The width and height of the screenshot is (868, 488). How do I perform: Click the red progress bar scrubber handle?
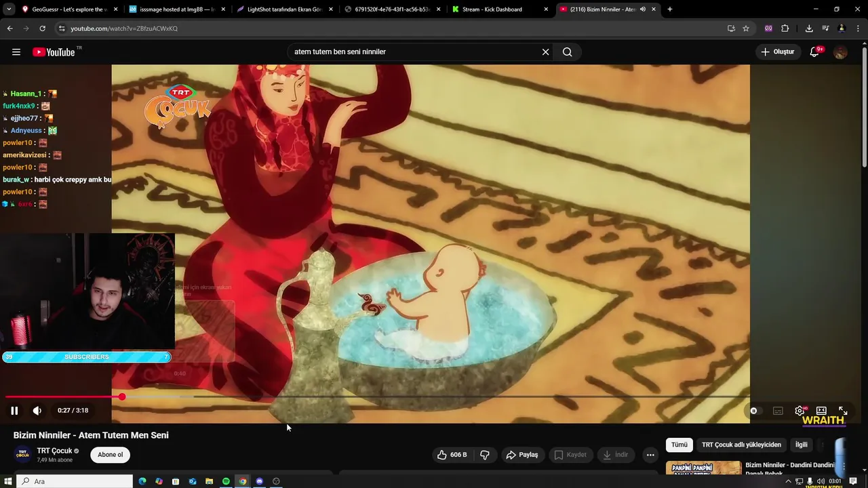point(122,396)
